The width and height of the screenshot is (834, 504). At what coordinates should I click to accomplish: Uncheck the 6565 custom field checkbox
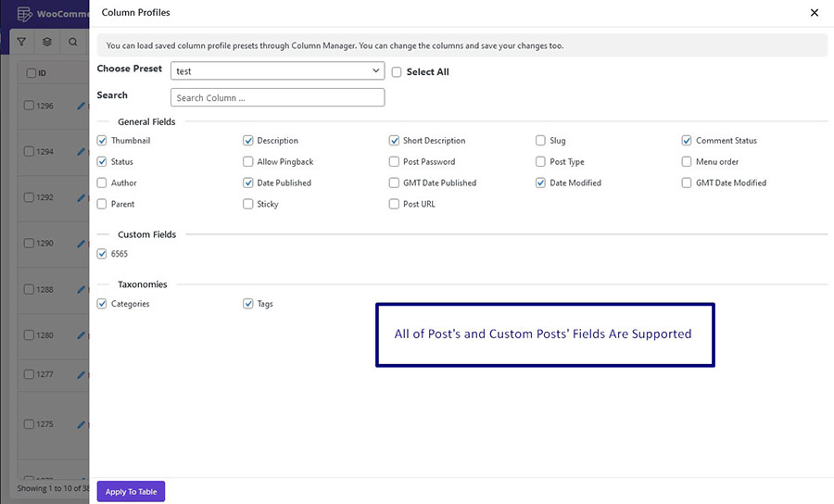102,254
